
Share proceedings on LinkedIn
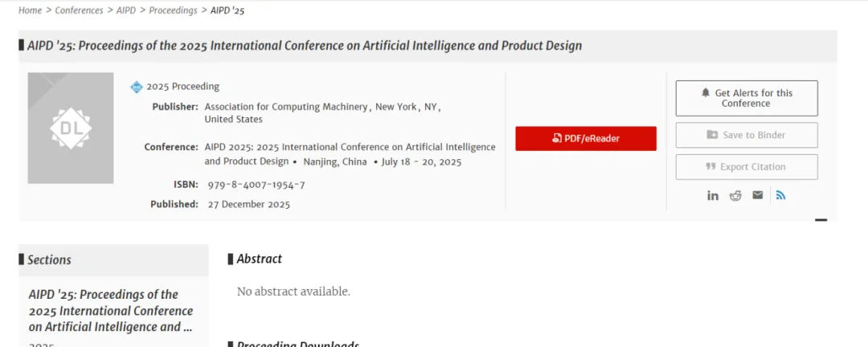(x=713, y=195)
